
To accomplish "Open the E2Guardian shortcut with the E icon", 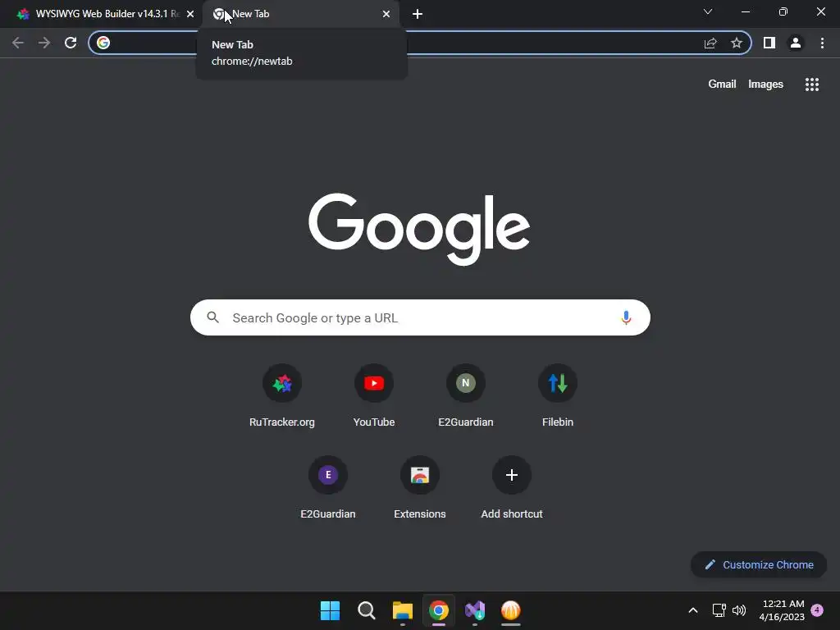I will pos(328,487).
